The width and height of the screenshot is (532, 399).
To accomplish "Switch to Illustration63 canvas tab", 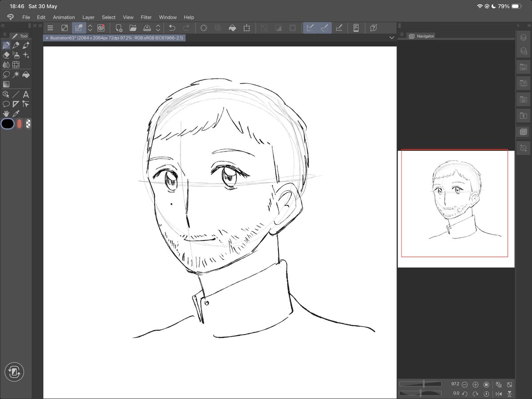I will click(x=114, y=38).
